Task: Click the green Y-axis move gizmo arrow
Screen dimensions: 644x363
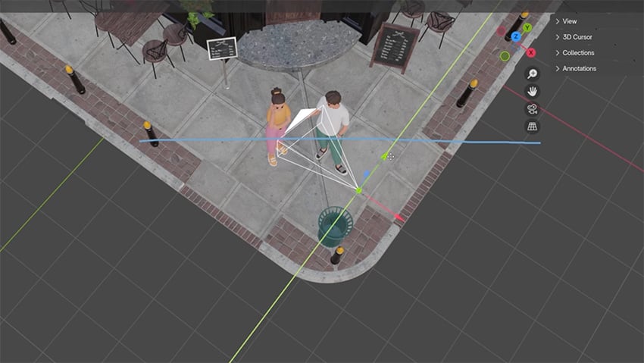Action: point(384,156)
